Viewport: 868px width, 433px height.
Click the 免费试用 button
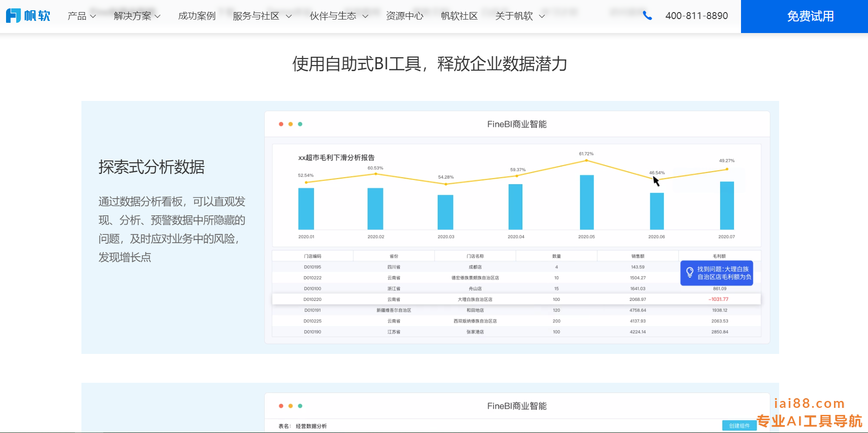(810, 16)
